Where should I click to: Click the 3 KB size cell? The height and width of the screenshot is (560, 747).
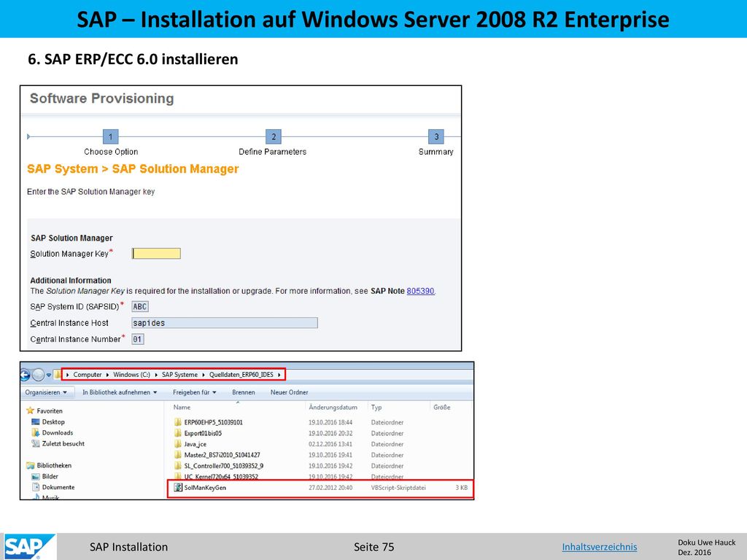461,488
